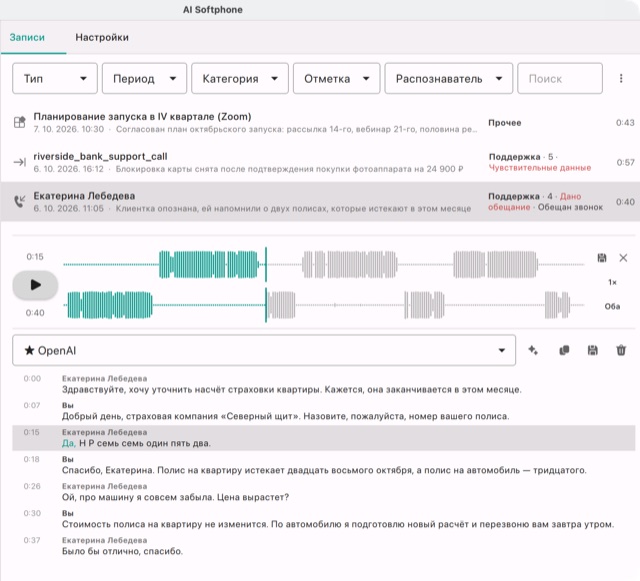Open the OpenAI recognizer dropdown

tap(264, 350)
